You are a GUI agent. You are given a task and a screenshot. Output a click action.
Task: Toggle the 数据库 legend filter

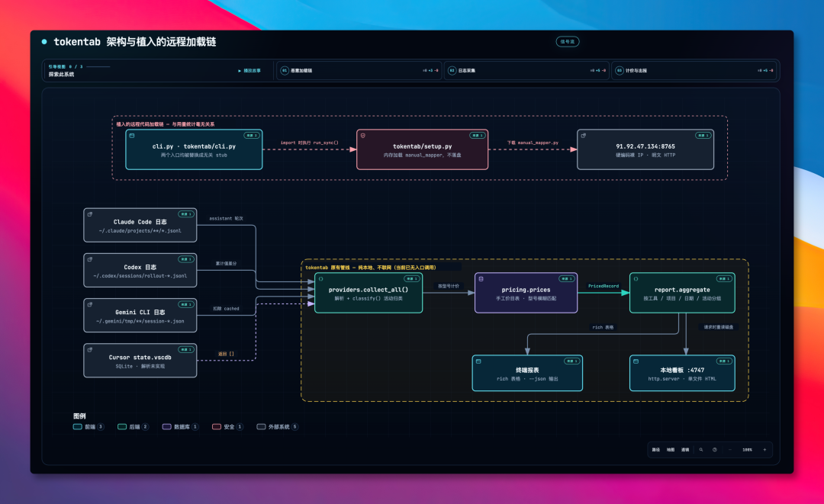(x=180, y=427)
